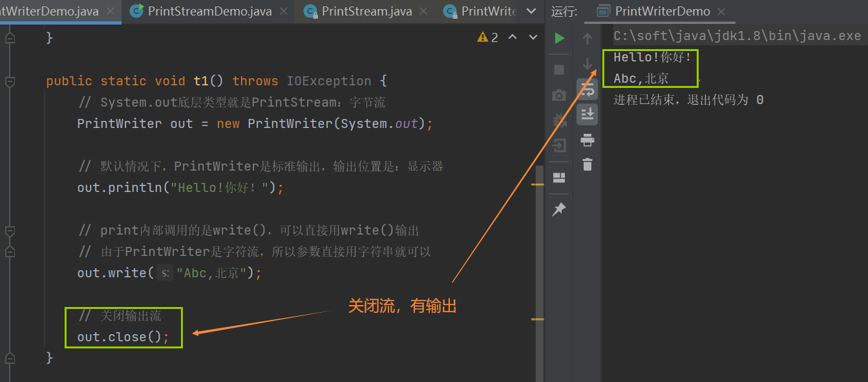Click the '进程已结束,退出代码为 0' line
The image size is (868, 382).
pos(688,100)
